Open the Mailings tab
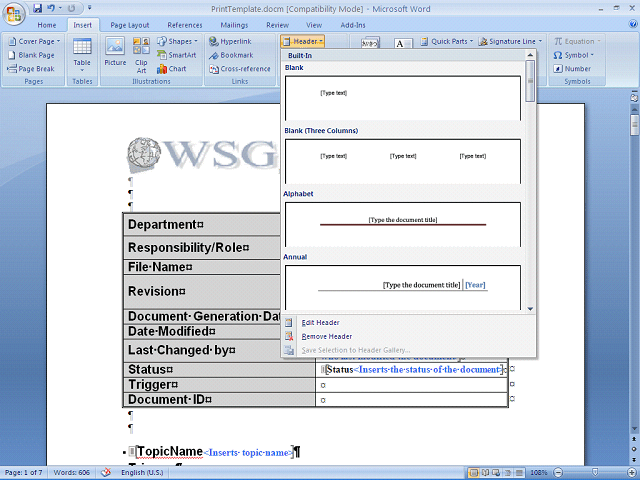The height and width of the screenshot is (480, 640). click(x=234, y=25)
